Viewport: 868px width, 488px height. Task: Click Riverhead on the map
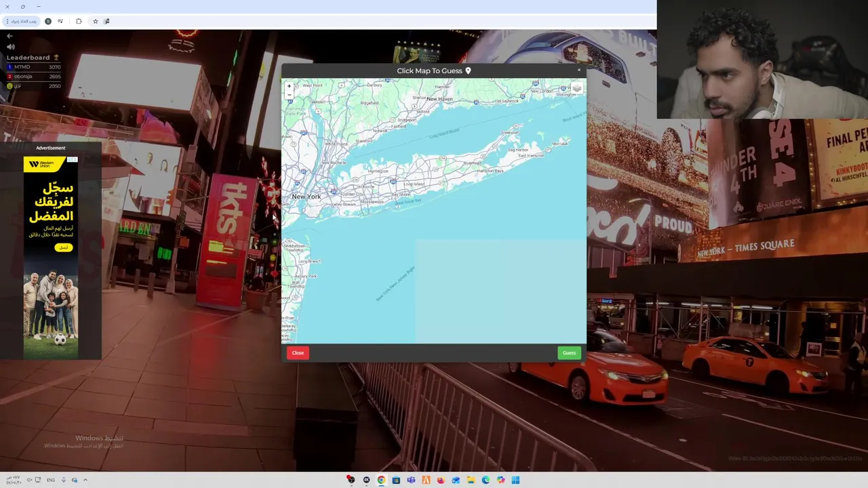pos(472,163)
